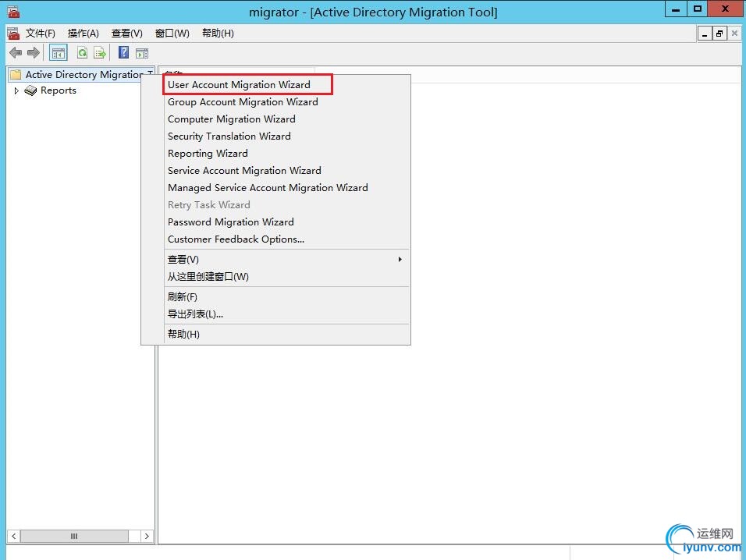Click the Back arrow toolbar icon
This screenshot has height=560, width=746.
pyautogui.click(x=16, y=53)
